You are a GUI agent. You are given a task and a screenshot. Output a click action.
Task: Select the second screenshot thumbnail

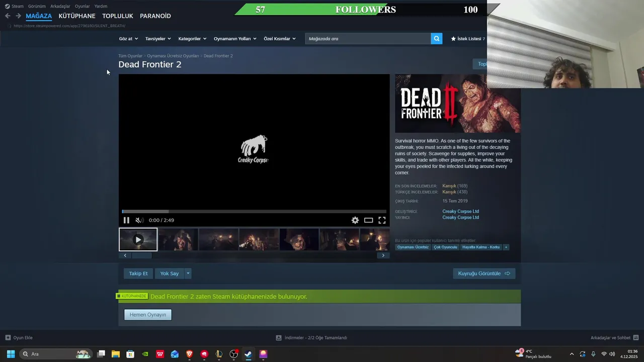pos(178,240)
